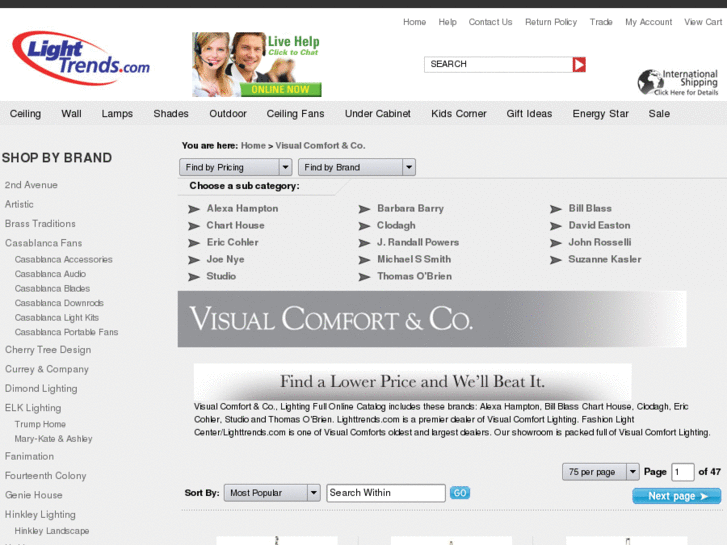Open Currey & Company brand
The width and height of the screenshot is (727, 545).
pos(47,369)
